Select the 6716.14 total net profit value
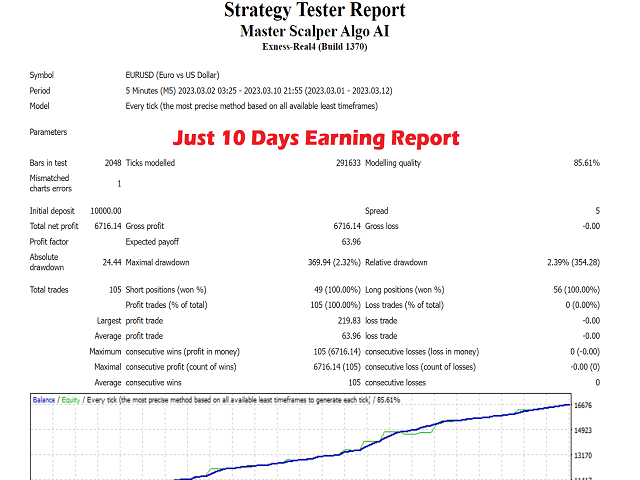The height and width of the screenshot is (480, 640). coord(108,226)
